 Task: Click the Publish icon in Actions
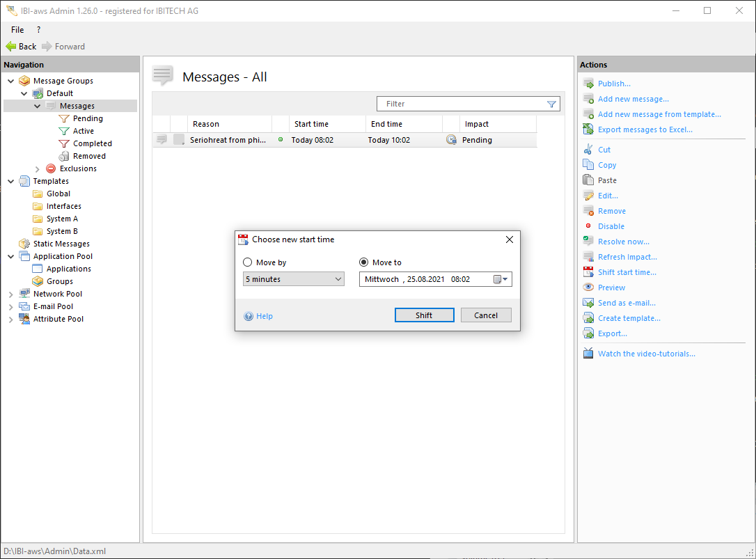pyautogui.click(x=588, y=84)
